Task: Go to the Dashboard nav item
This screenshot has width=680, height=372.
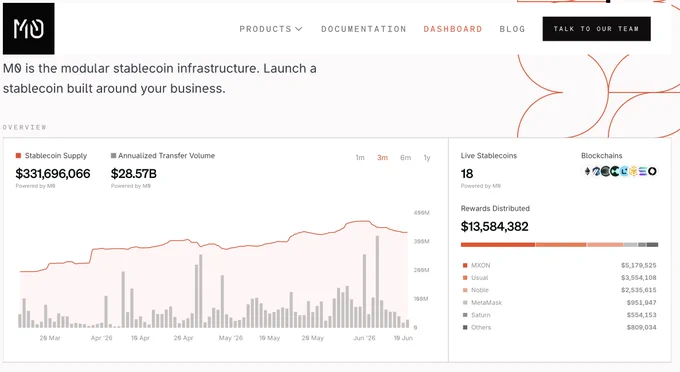Action: [453, 29]
